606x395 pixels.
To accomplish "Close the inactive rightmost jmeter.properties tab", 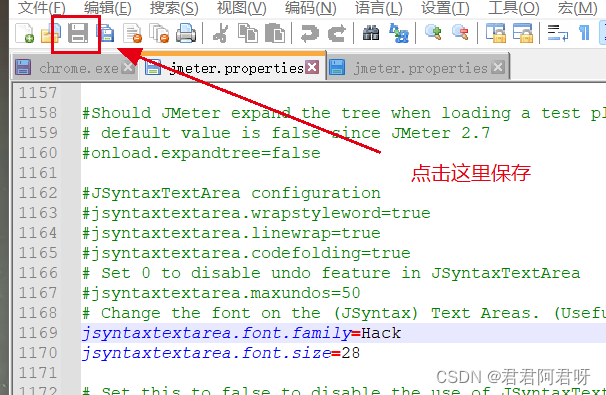I will [498, 68].
